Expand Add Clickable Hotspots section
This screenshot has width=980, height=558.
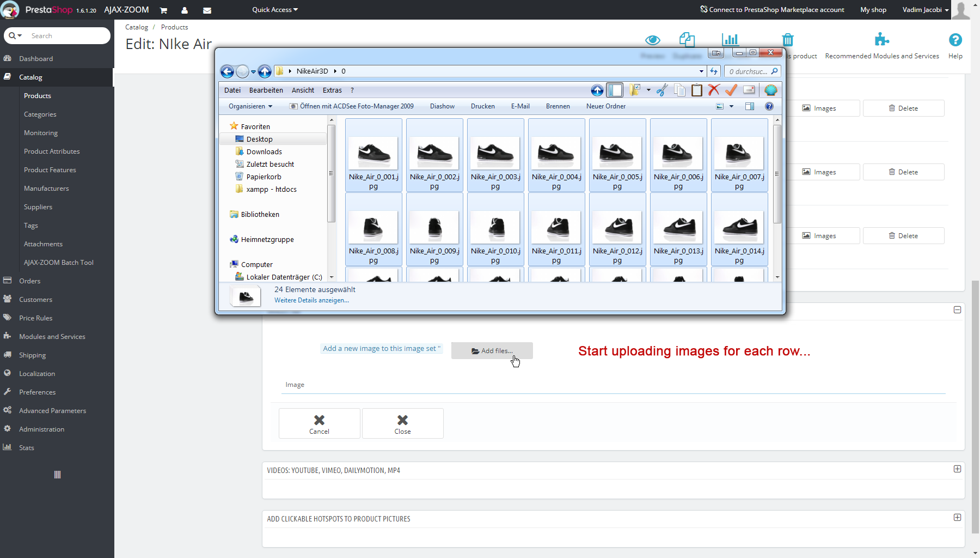click(x=957, y=518)
